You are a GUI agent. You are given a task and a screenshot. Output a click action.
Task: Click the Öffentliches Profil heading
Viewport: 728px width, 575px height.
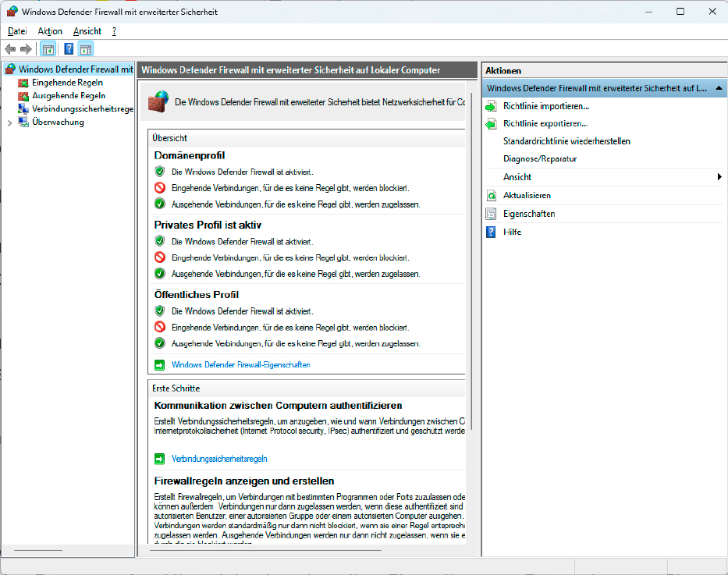(197, 295)
